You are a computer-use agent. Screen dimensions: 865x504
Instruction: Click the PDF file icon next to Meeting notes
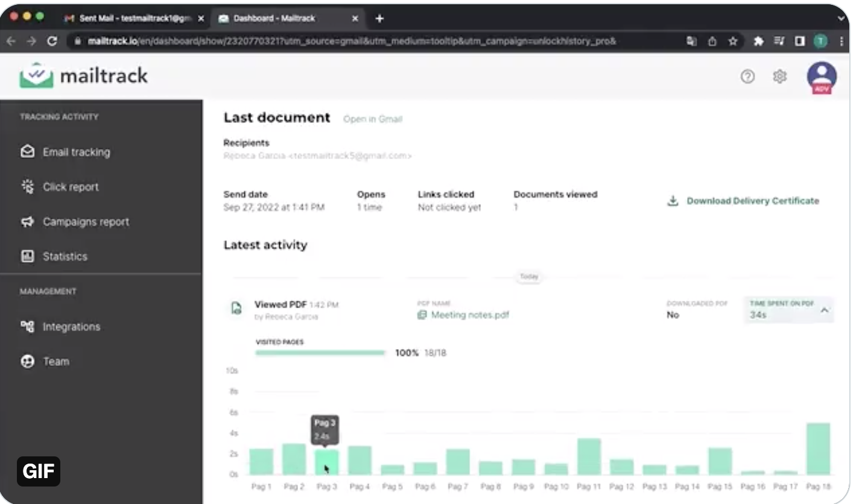coord(422,315)
